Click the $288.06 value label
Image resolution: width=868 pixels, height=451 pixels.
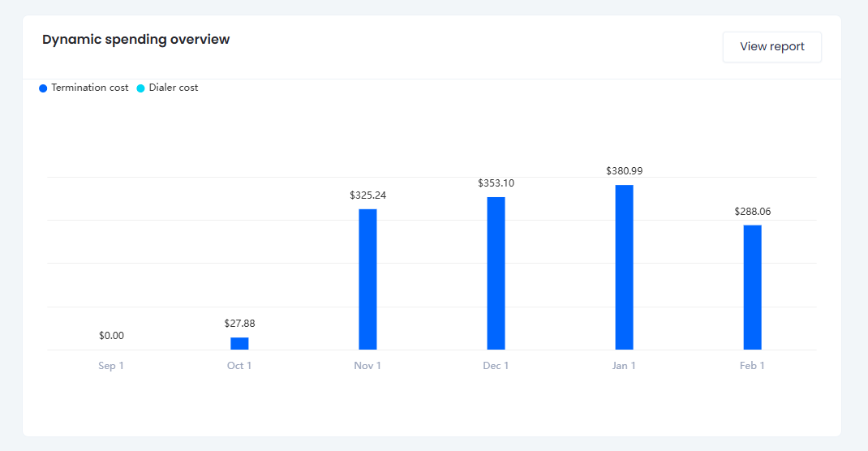click(x=753, y=212)
